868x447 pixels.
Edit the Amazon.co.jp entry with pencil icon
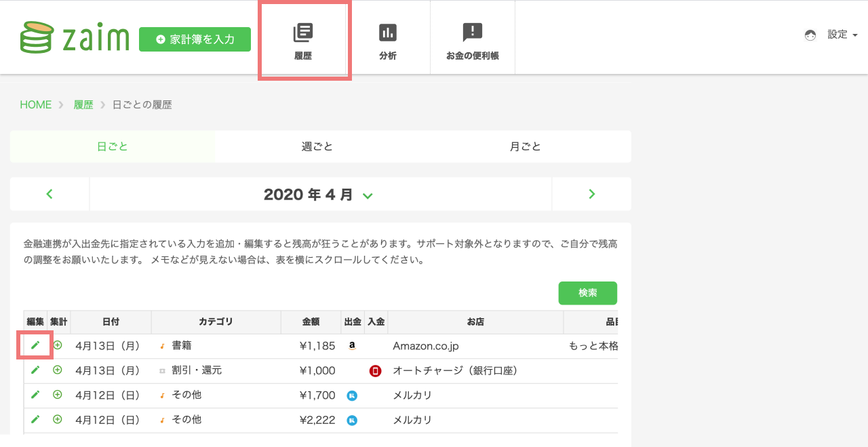(35, 345)
